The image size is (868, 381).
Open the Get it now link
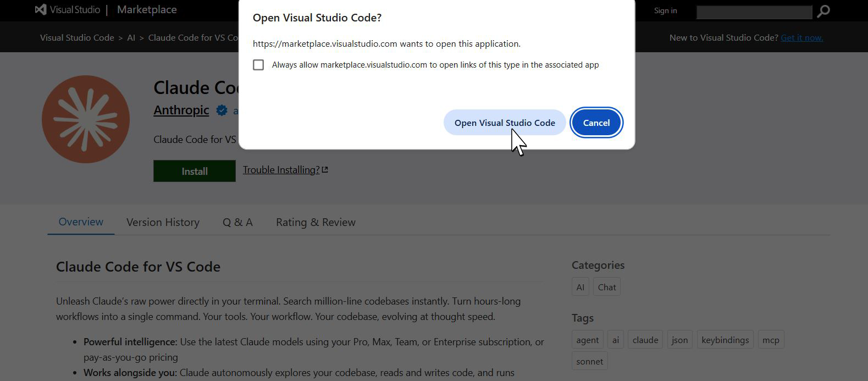[801, 37]
